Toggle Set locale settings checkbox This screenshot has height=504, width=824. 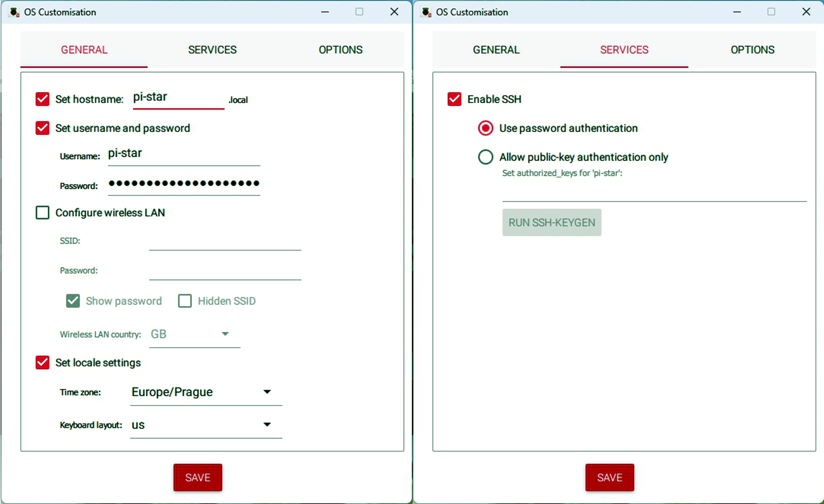click(x=43, y=362)
